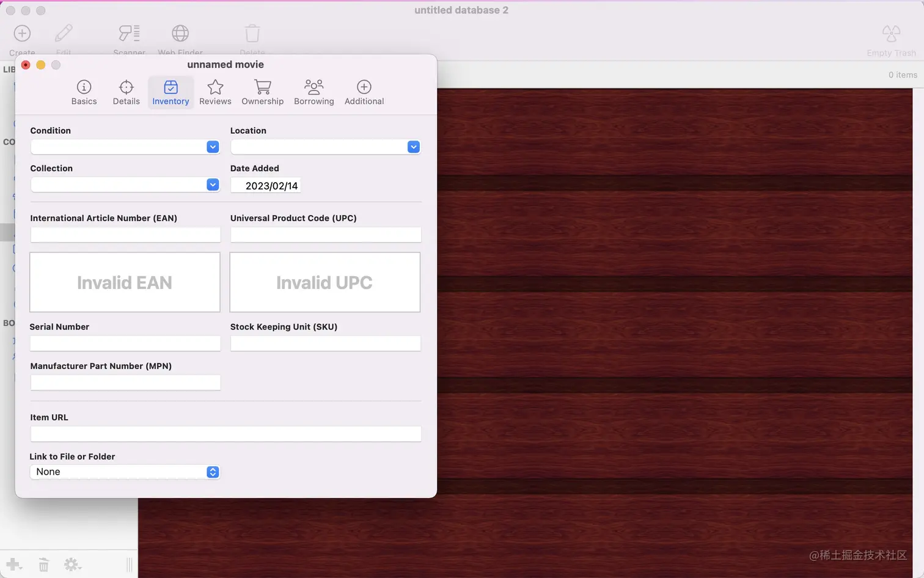Click the Delete trash icon in the database toolbar
The width and height of the screenshot is (924, 578).
pyautogui.click(x=252, y=34)
